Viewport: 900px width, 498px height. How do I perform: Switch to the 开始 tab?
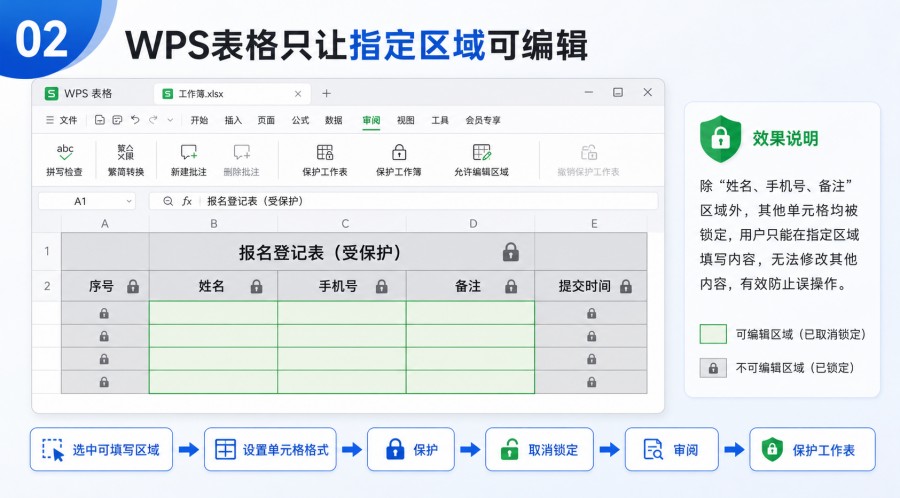pyautogui.click(x=199, y=120)
